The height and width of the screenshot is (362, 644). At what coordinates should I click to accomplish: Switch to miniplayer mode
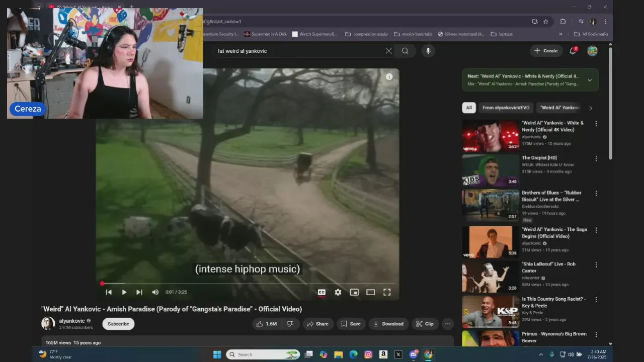pyautogui.click(x=354, y=292)
